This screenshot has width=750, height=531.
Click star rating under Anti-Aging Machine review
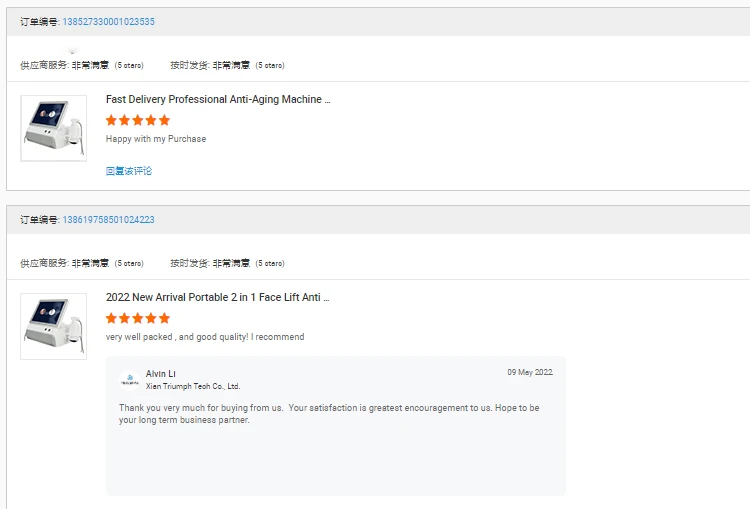click(x=138, y=120)
